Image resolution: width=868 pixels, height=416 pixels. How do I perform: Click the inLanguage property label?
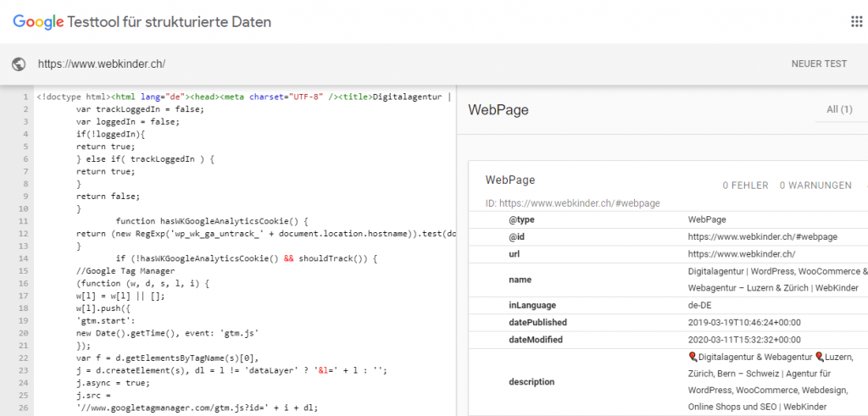(x=532, y=305)
